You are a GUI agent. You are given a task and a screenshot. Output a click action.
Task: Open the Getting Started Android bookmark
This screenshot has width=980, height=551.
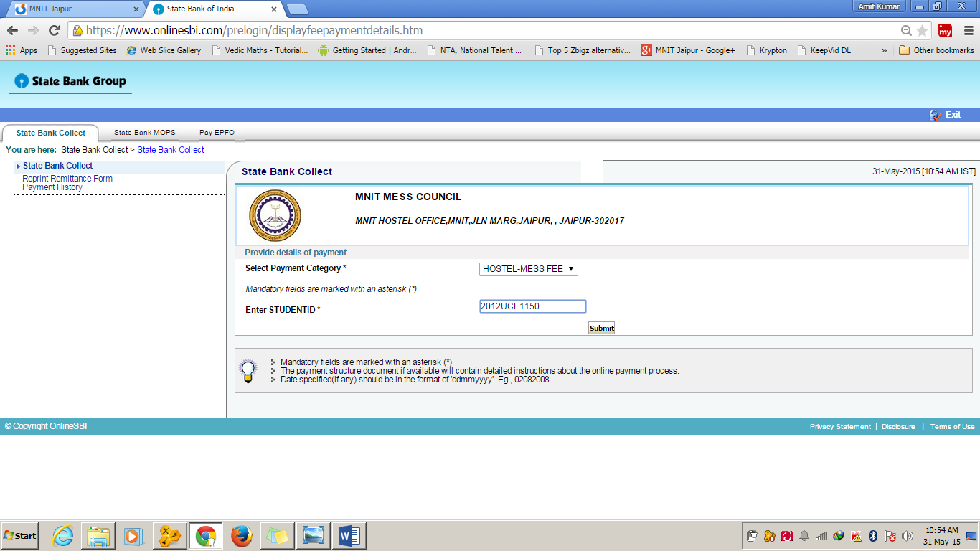pyautogui.click(x=367, y=50)
